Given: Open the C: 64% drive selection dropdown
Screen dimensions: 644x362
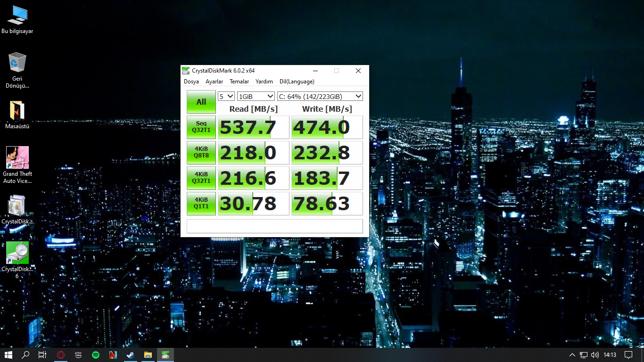Looking at the screenshot, I should [320, 96].
